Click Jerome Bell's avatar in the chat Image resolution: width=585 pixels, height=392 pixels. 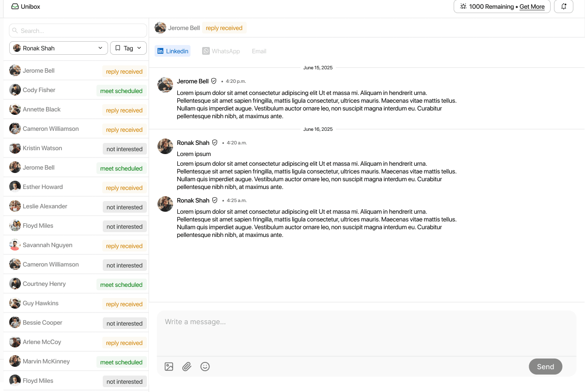point(165,84)
